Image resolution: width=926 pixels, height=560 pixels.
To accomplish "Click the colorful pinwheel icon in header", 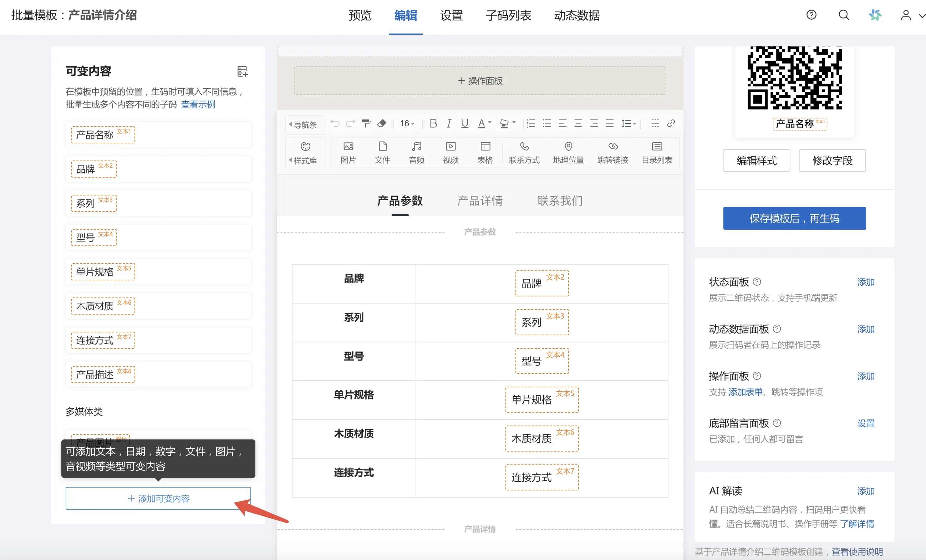I will coord(875,15).
